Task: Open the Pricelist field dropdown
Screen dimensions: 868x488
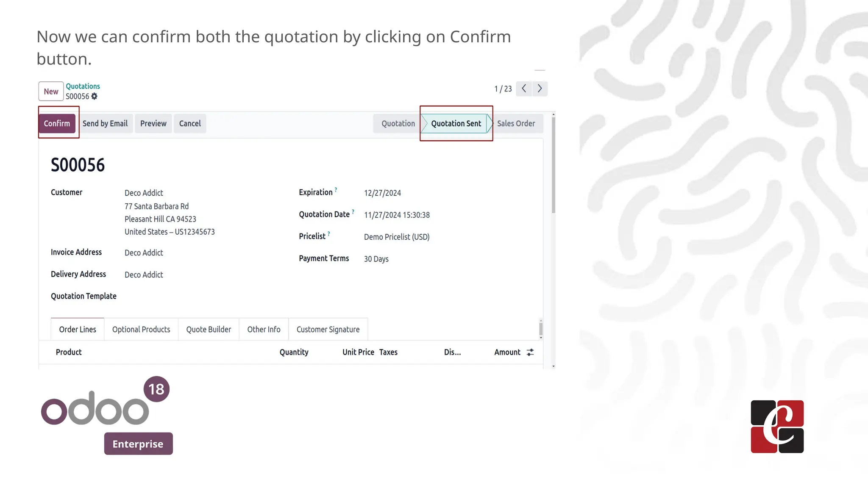Action: [x=397, y=237]
